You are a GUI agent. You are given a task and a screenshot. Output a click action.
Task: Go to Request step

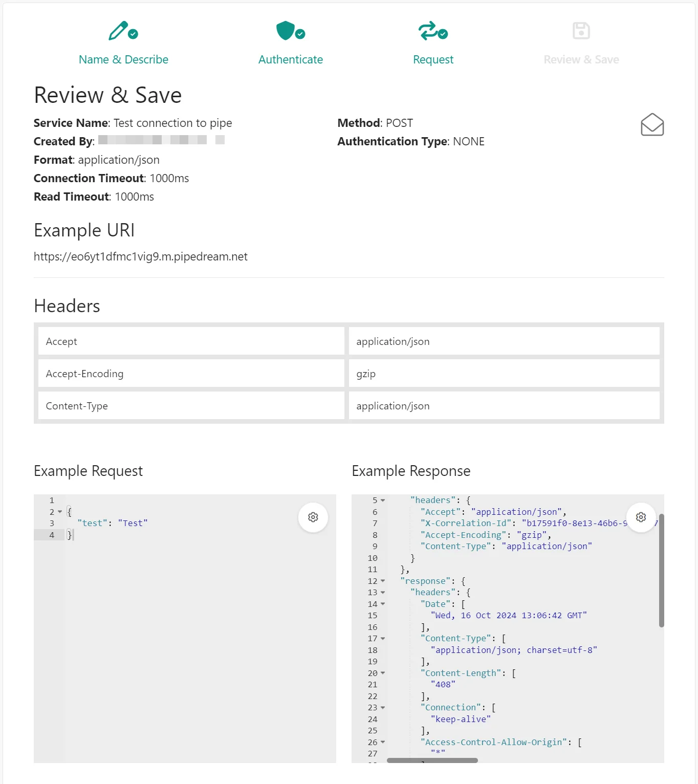(x=433, y=59)
